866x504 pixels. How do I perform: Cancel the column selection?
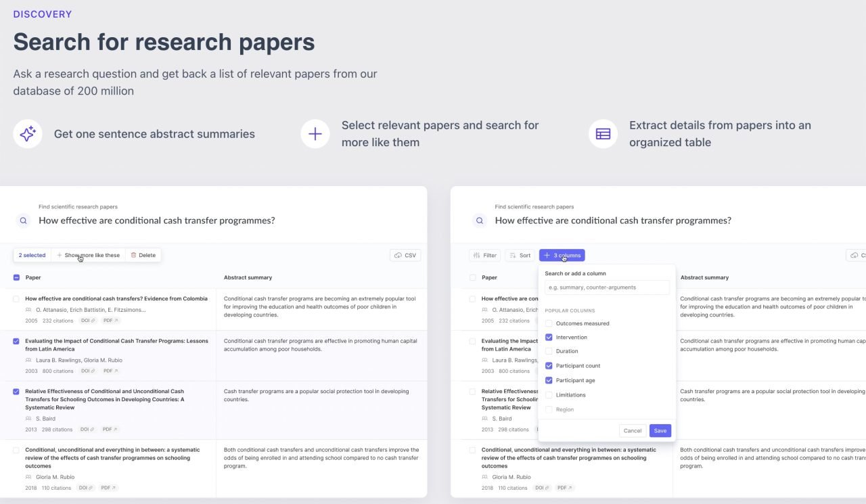point(633,431)
